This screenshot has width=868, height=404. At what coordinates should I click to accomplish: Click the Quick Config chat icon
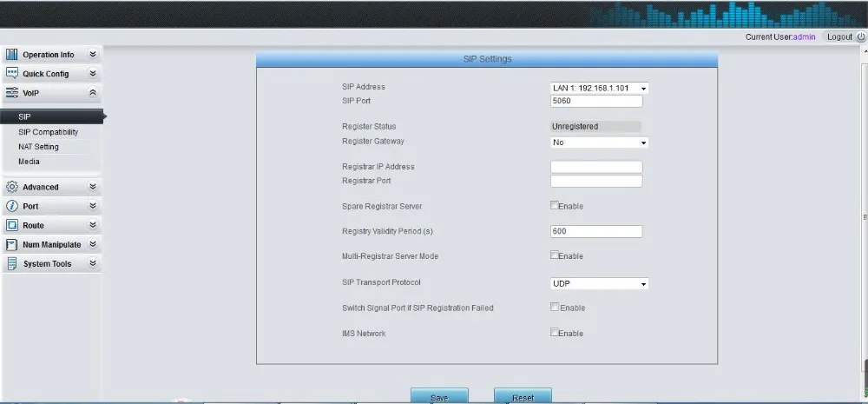(x=11, y=73)
